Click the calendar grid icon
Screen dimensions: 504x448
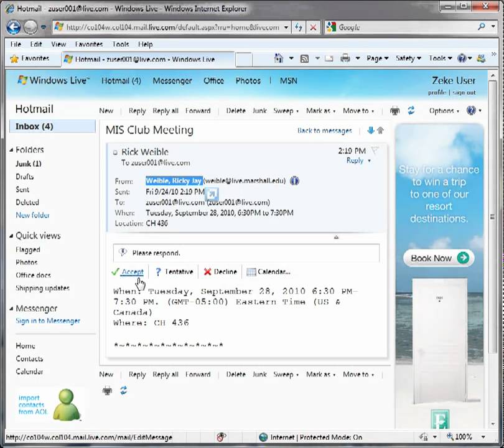(x=251, y=272)
